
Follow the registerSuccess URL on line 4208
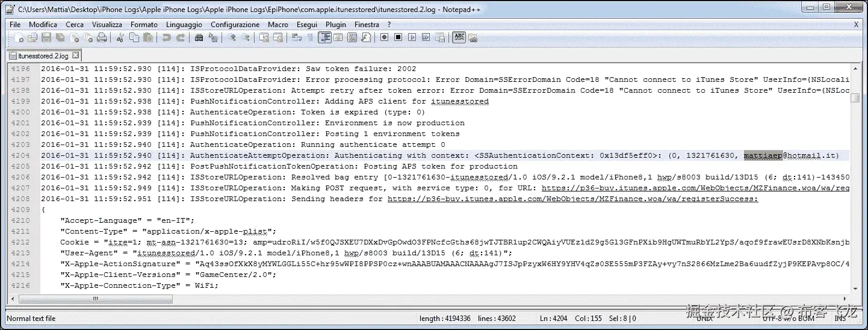click(x=573, y=199)
